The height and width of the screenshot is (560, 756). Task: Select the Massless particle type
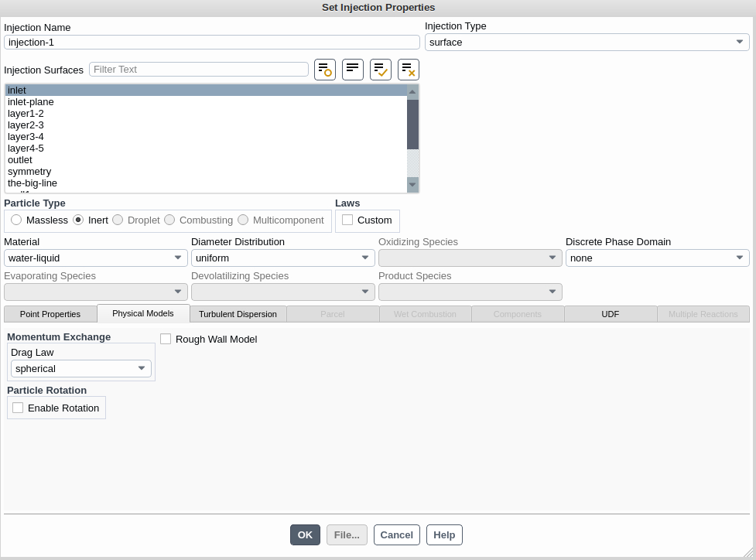point(16,220)
